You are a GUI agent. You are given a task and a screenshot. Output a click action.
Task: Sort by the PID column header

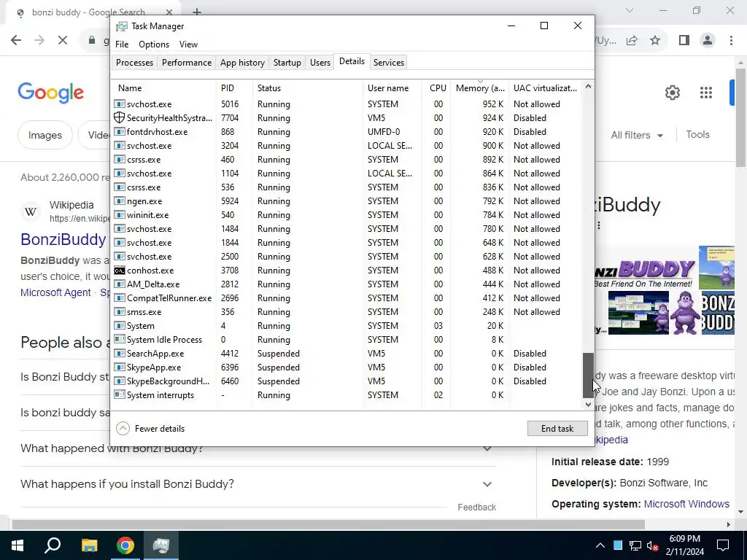coord(234,88)
